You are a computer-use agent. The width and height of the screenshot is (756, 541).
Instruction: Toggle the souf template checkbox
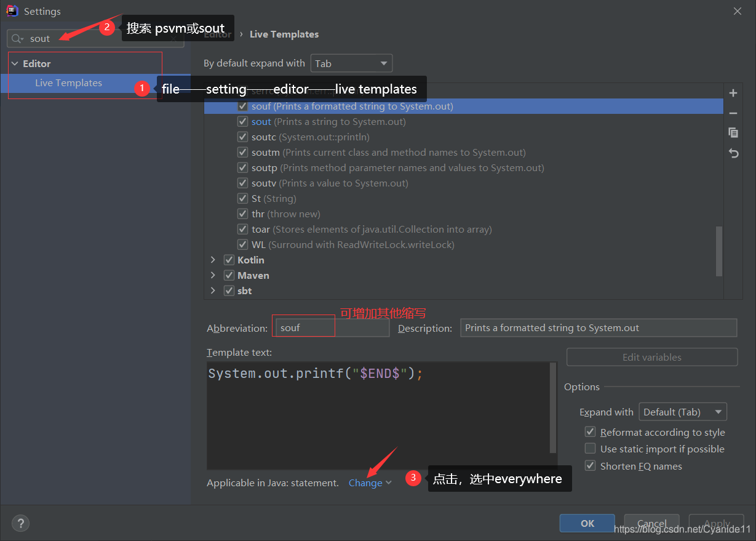(x=242, y=106)
